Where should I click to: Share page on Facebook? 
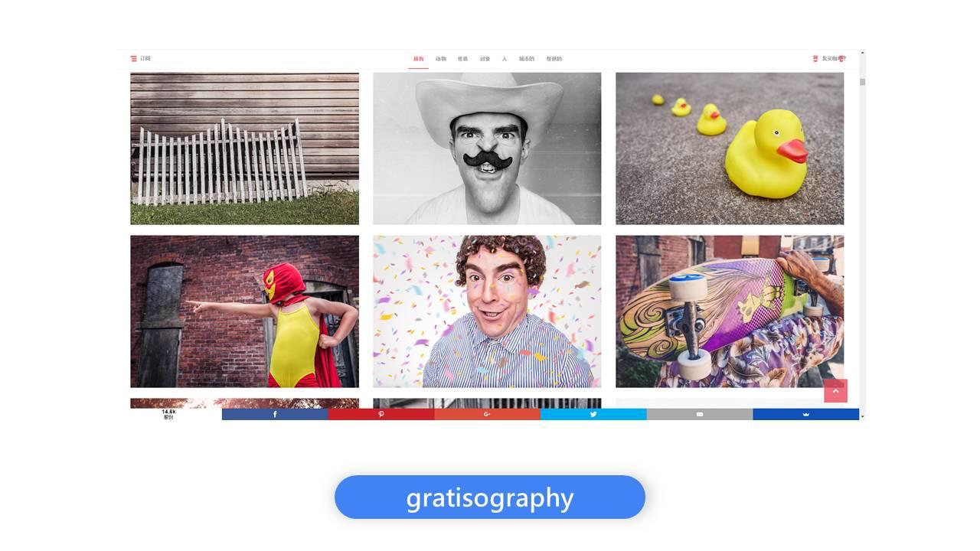click(275, 414)
